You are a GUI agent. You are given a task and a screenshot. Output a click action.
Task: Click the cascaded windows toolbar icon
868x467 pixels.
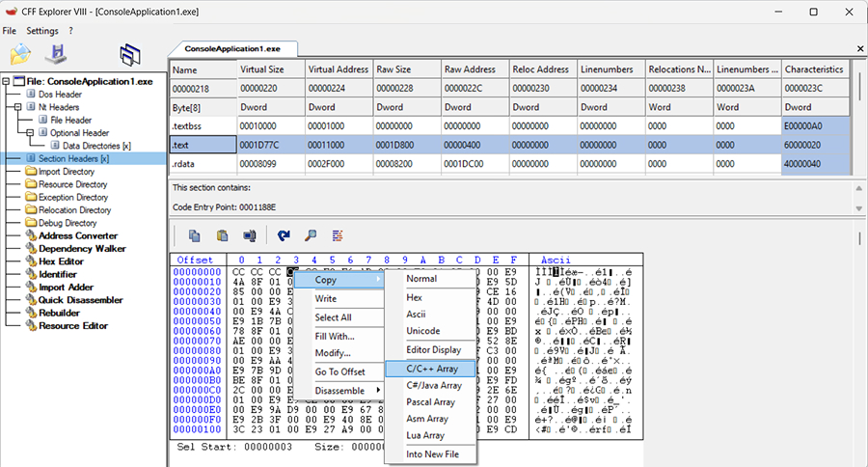[129, 54]
